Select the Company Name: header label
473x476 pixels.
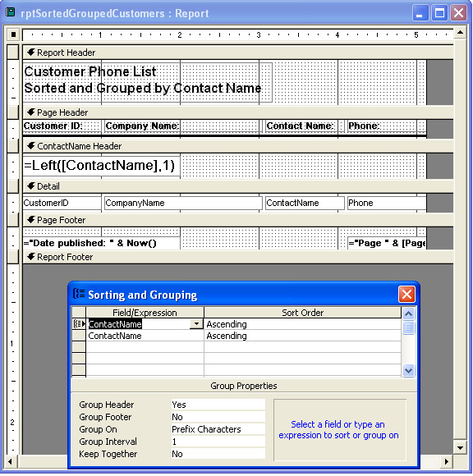(183, 126)
